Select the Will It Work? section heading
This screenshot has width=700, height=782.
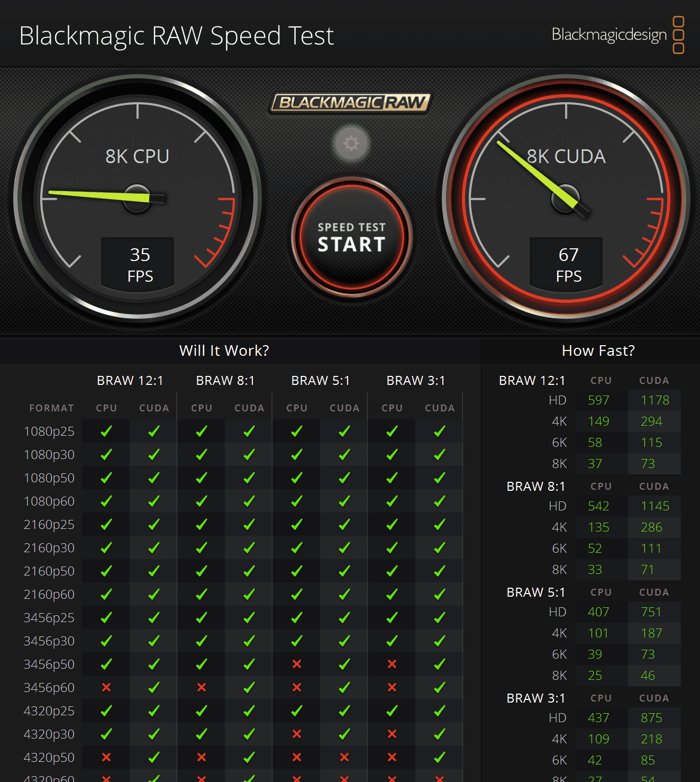[224, 350]
